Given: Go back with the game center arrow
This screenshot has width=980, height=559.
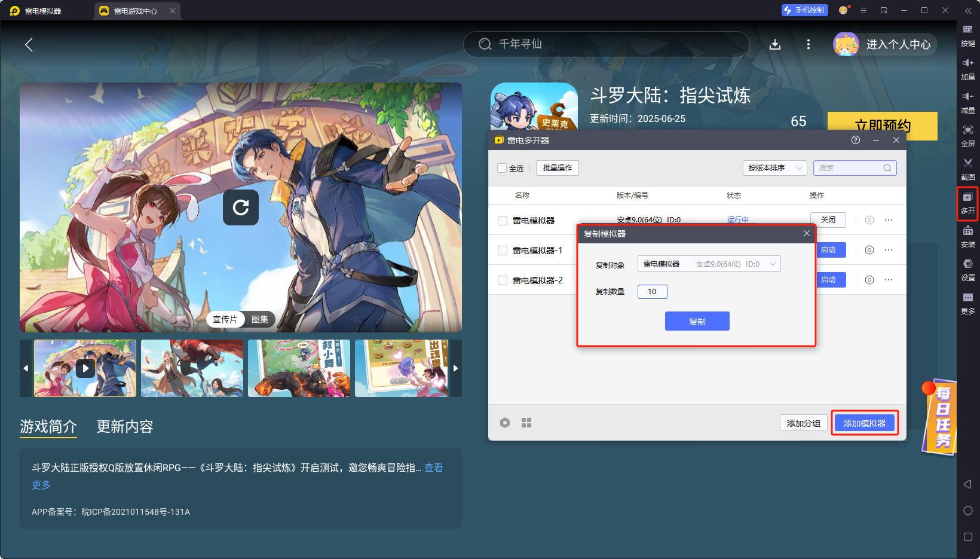Looking at the screenshot, I should pos(29,44).
